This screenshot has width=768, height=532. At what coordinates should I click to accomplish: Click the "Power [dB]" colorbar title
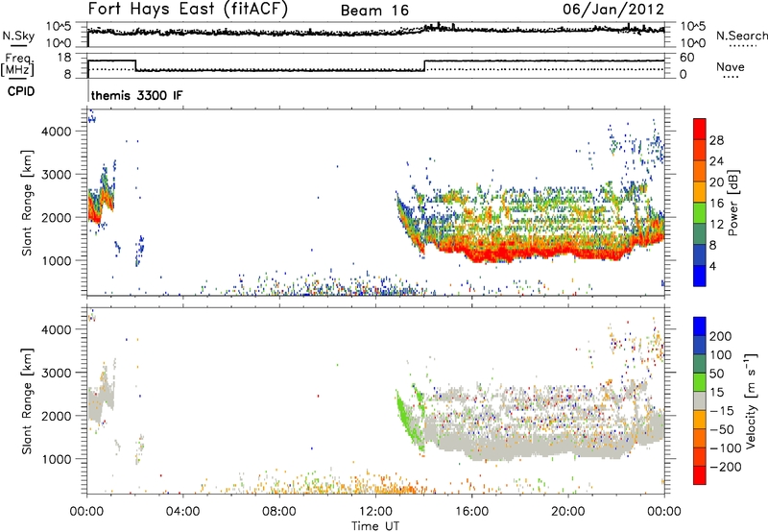[733, 203]
